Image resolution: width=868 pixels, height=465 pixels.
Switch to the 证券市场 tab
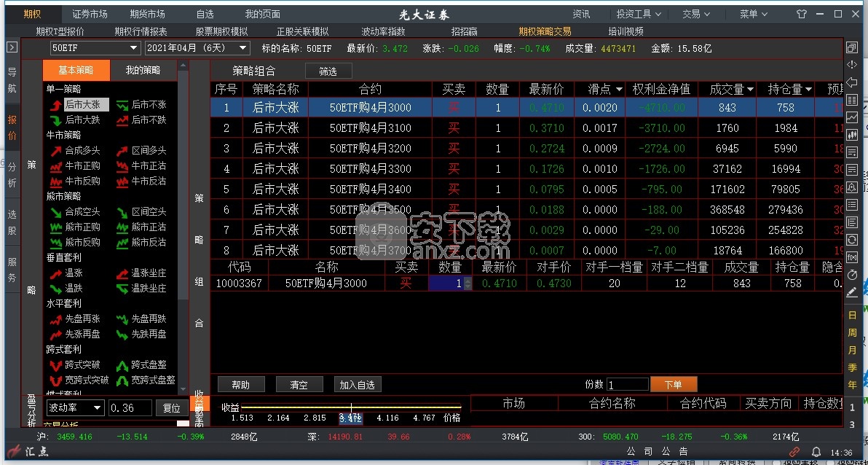click(90, 14)
